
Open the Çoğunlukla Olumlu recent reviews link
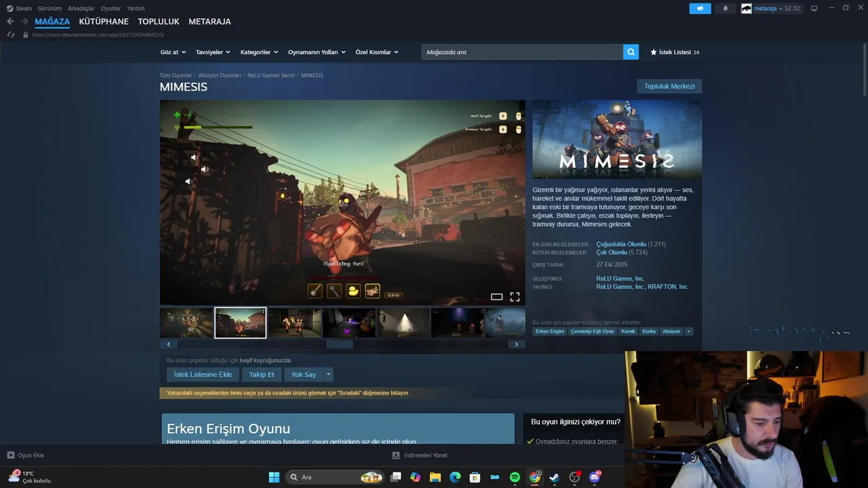[621, 244]
